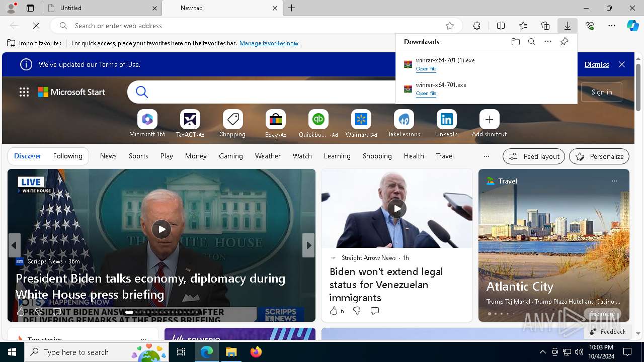Image resolution: width=644 pixels, height=362 pixels.
Task: Open Collections icon in toolbar
Action: (x=545, y=26)
